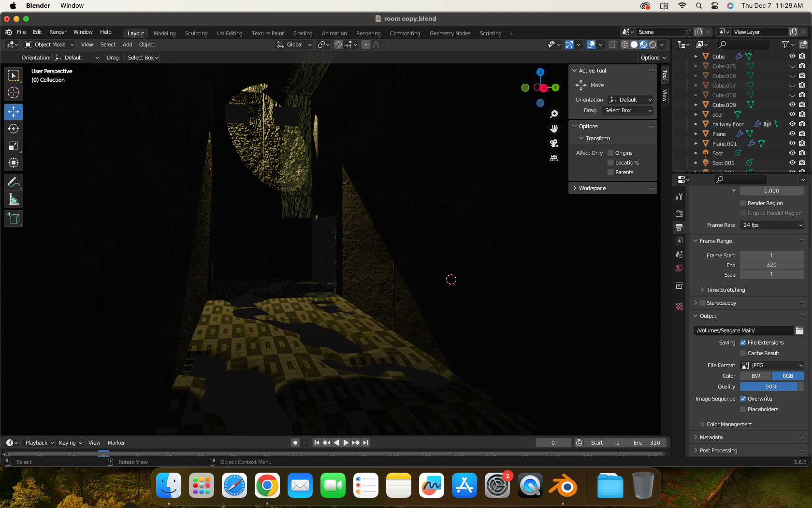Screen dimensions: 812x508
Task: Toggle camera view icon in viewport
Action: (x=554, y=143)
